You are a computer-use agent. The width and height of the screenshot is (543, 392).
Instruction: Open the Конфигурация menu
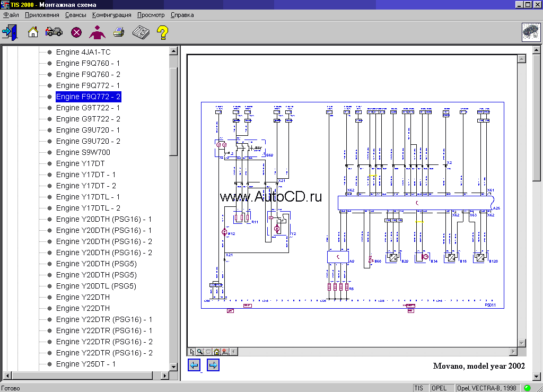(111, 15)
